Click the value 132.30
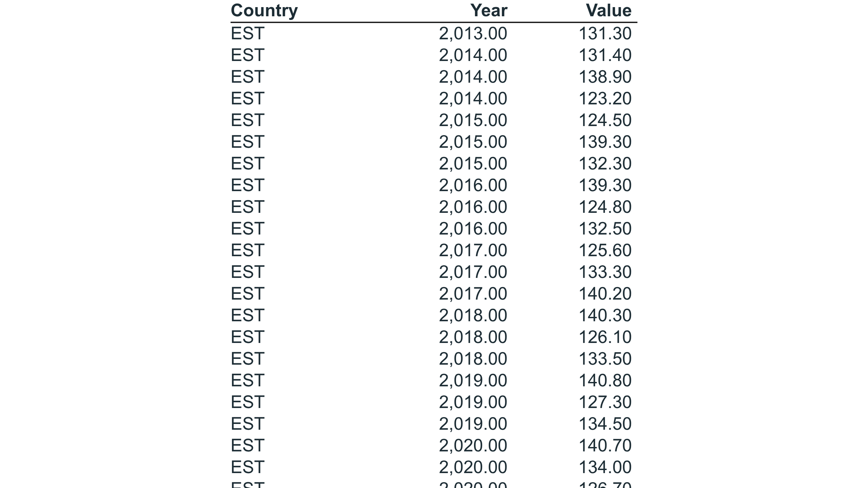This screenshot has width=868, height=488. pyautogui.click(x=605, y=164)
